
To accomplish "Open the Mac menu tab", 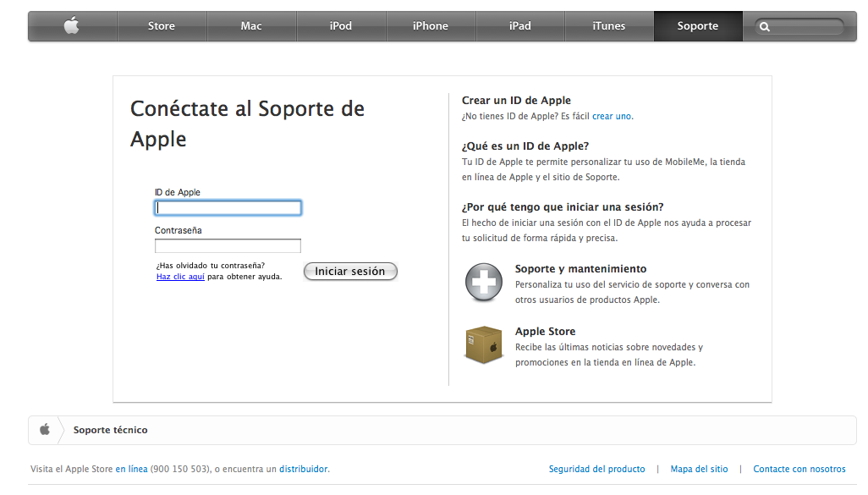I will 251,26.
